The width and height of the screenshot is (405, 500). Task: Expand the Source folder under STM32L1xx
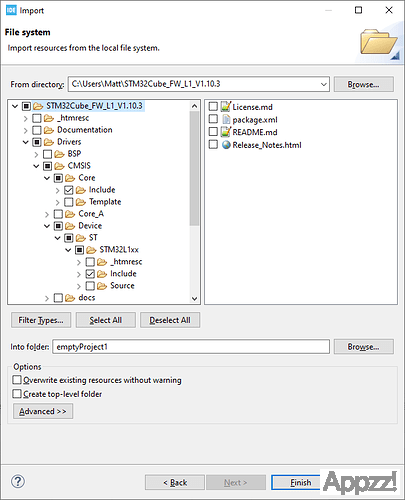pyautogui.click(x=79, y=286)
